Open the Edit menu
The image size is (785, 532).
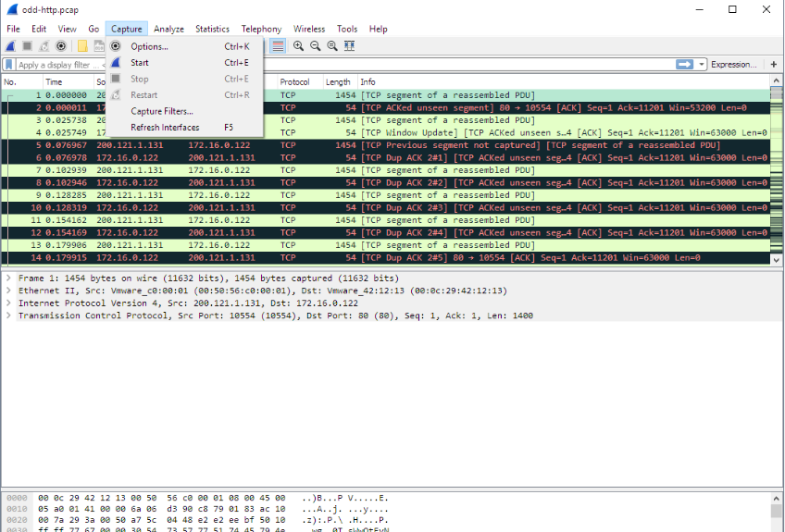pos(39,29)
